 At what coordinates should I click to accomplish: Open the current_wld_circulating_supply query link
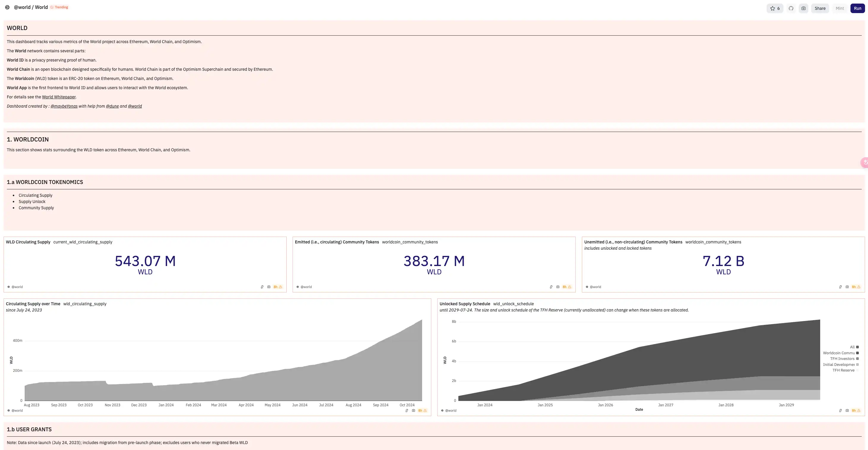pos(83,242)
